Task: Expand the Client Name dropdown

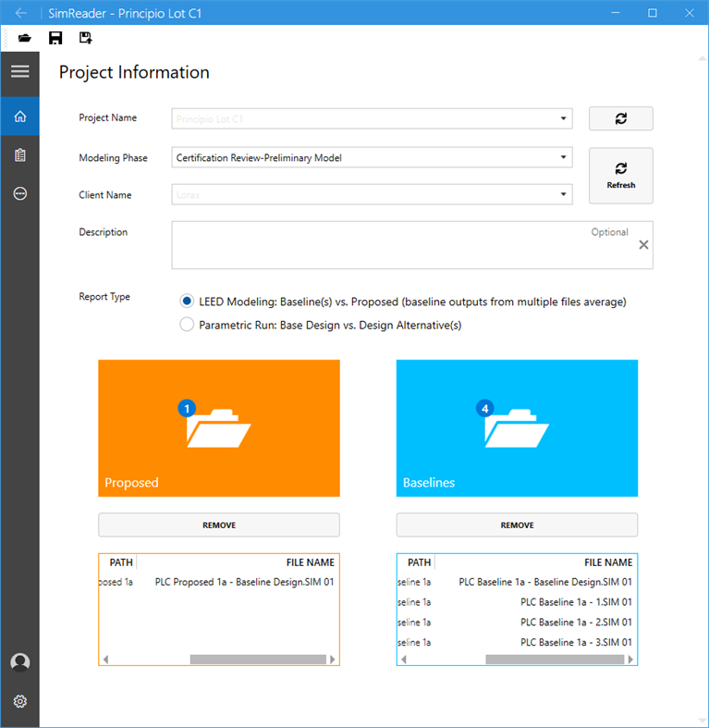Action: (563, 194)
